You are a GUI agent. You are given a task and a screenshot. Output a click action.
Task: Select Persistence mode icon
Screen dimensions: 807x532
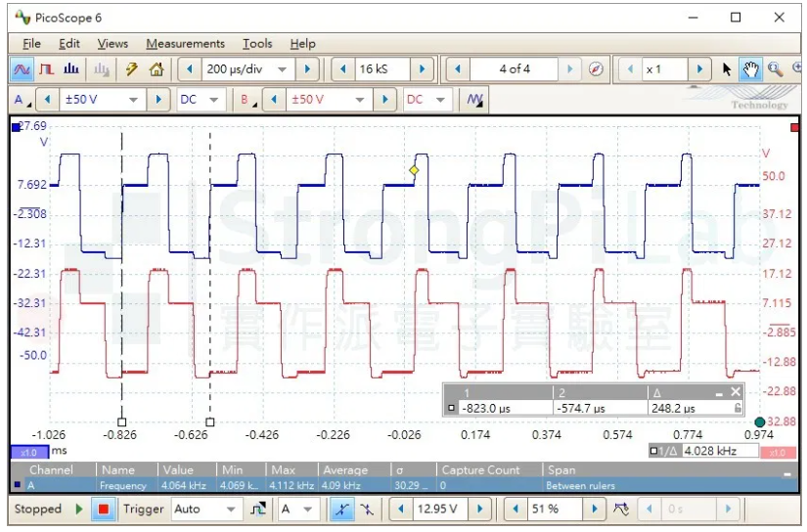47,68
